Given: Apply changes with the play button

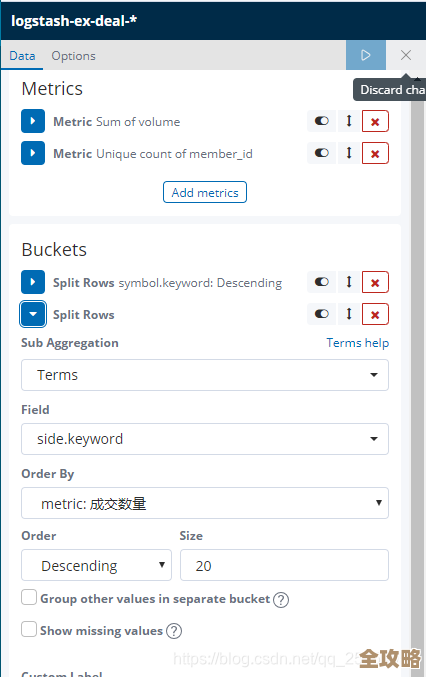Looking at the screenshot, I should point(366,55).
